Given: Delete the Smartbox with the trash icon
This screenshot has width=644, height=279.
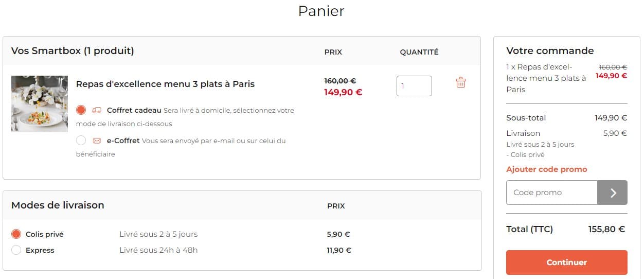Looking at the screenshot, I should coord(460,82).
